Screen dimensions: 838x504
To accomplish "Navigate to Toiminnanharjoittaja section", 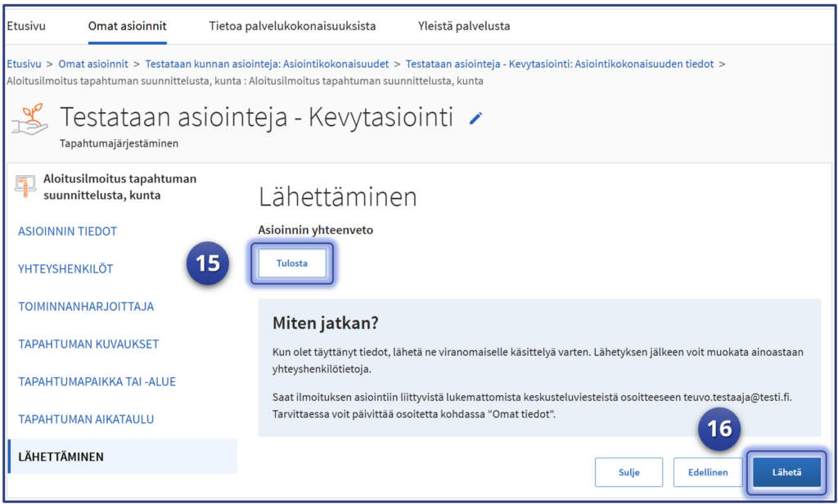I will 86,307.
